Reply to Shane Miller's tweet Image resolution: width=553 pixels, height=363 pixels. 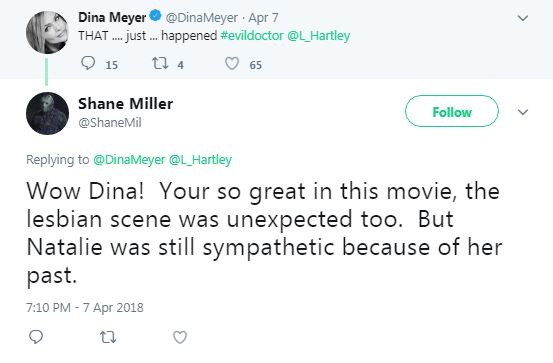pos(36,337)
